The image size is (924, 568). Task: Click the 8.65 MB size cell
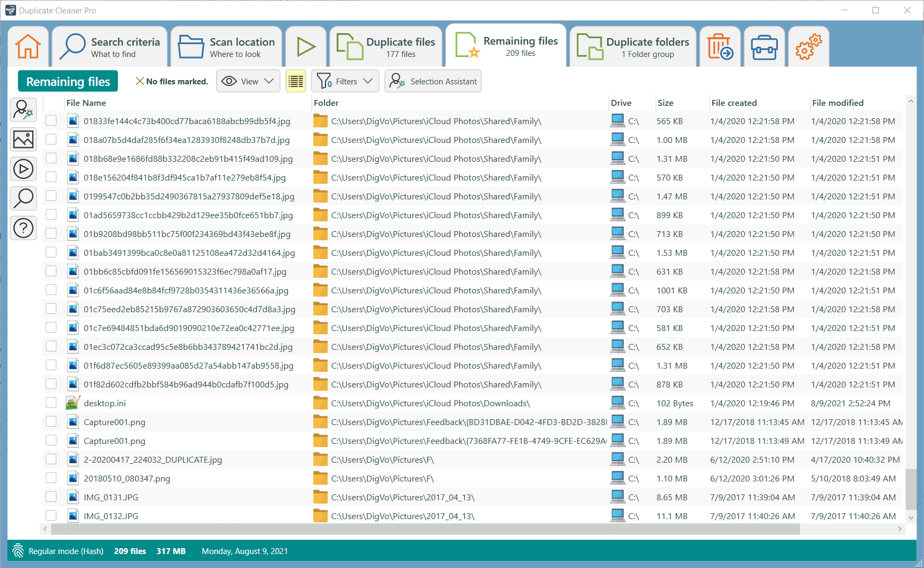[x=672, y=497]
